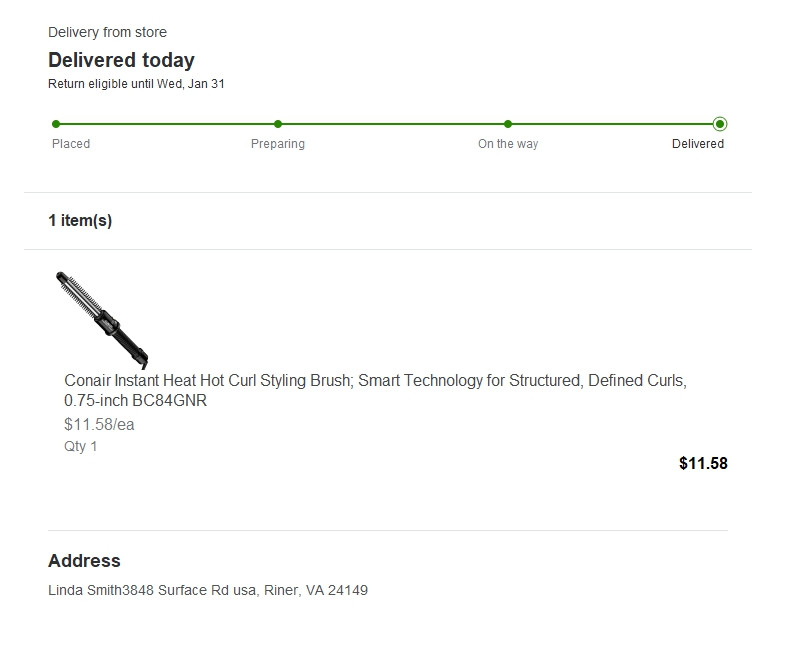Click the Placed step dot on tracker
Viewport: 800px width, 666px height.
[56, 124]
